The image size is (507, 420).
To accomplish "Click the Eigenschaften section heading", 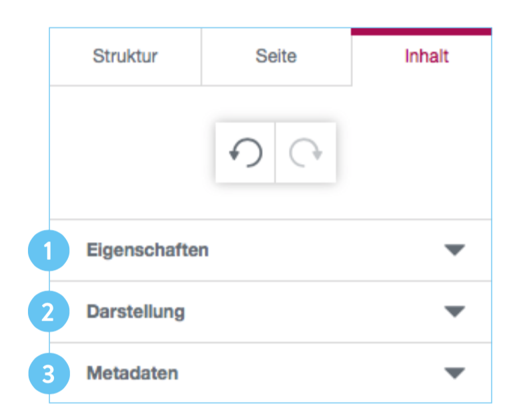I will pos(147,251).
